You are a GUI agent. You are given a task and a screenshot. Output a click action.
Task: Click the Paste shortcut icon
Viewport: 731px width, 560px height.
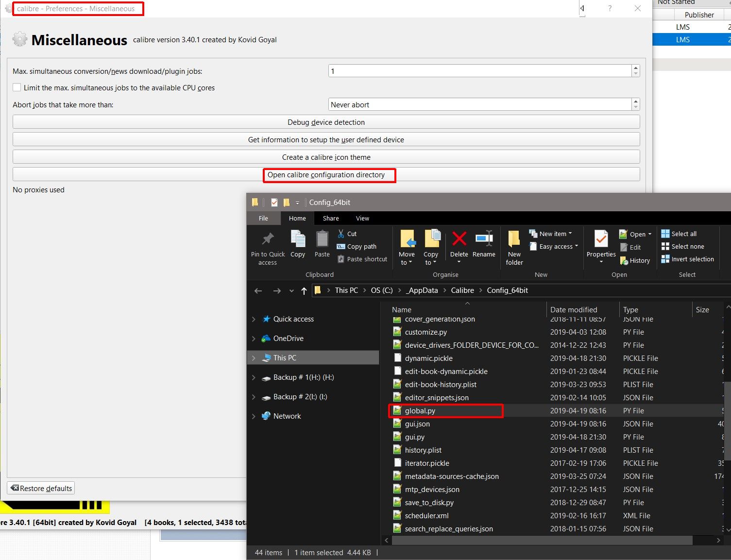tap(341, 259)
